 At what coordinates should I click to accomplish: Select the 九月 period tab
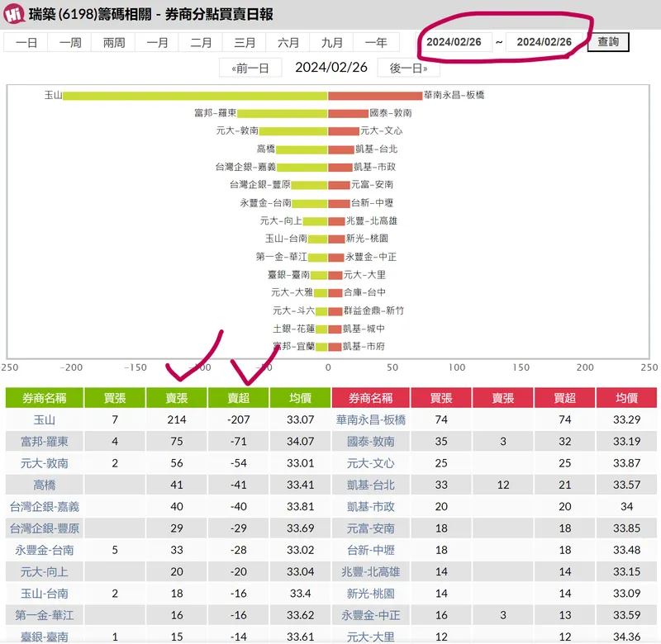pyautogui.click(x=332, y=43)
